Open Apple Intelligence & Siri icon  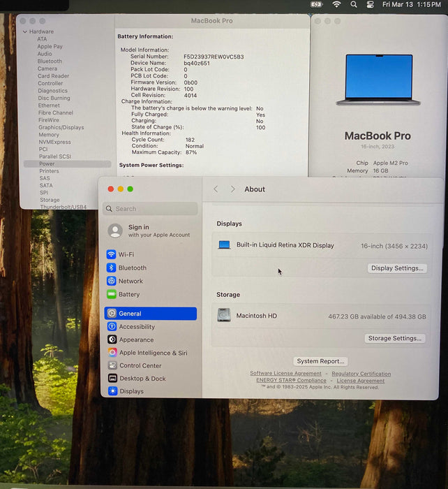pos(112,352)
